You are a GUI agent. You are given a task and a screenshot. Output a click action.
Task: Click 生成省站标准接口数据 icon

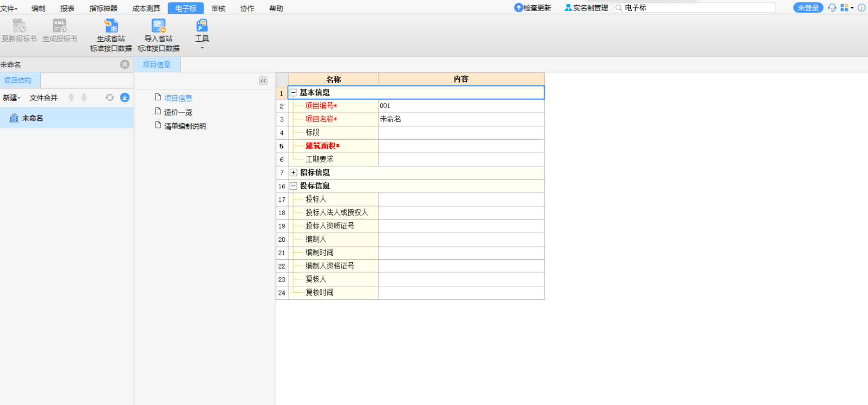point(111,26)
